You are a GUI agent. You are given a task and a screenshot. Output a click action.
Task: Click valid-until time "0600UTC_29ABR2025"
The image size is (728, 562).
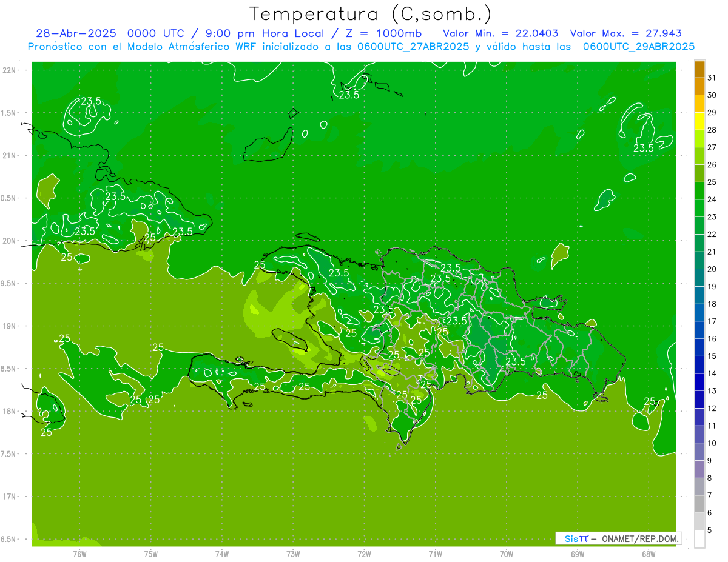(639, 47)
